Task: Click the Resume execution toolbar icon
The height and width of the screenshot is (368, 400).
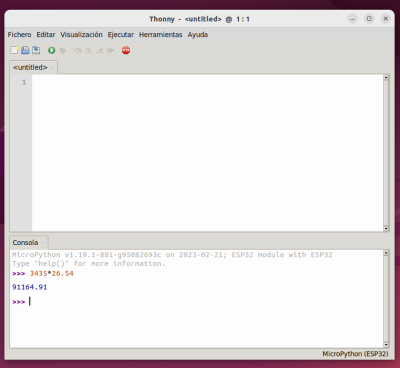Action: coord(110,51)
